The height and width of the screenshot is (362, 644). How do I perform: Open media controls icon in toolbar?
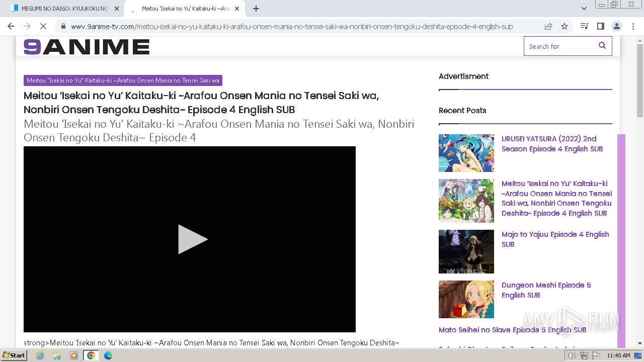pyautogui.click(x=584, y=26)
